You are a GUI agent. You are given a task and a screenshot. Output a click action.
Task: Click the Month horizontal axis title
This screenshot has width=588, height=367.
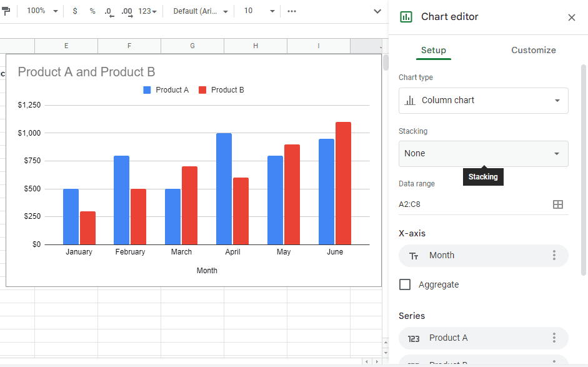pyautogui.click(x=207, y=271)
